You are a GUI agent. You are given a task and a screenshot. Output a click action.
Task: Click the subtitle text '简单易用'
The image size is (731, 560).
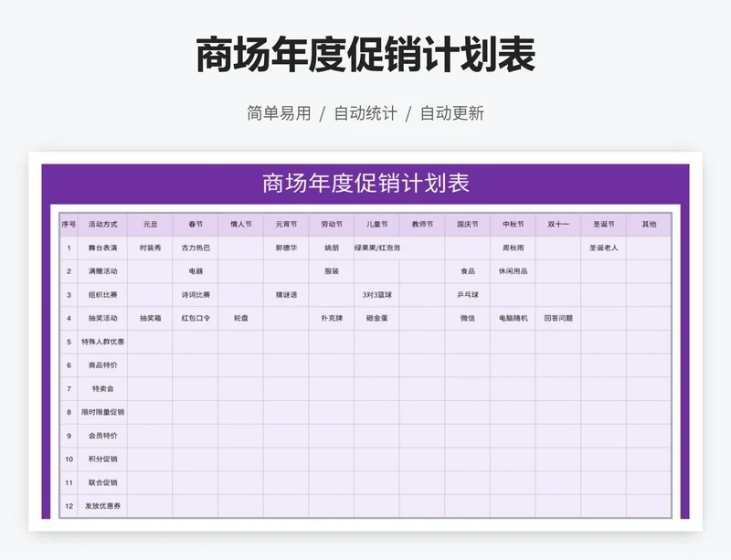click(279, 113)
